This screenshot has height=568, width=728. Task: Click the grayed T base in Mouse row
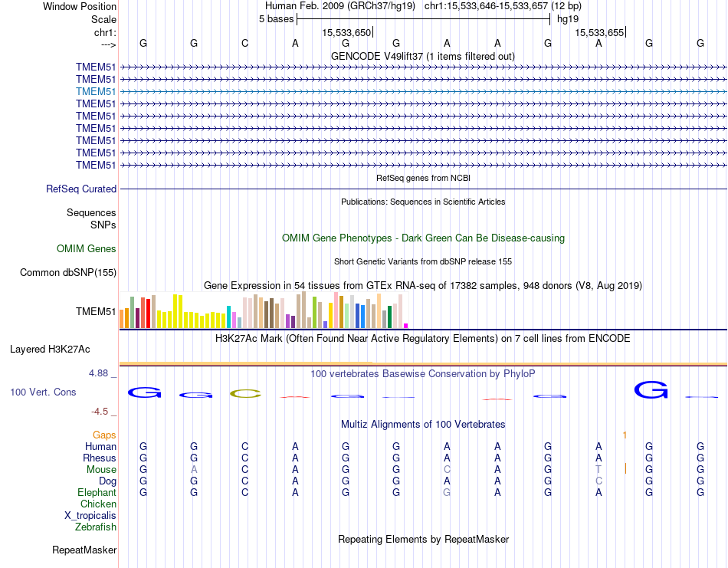tap(598, 470)
